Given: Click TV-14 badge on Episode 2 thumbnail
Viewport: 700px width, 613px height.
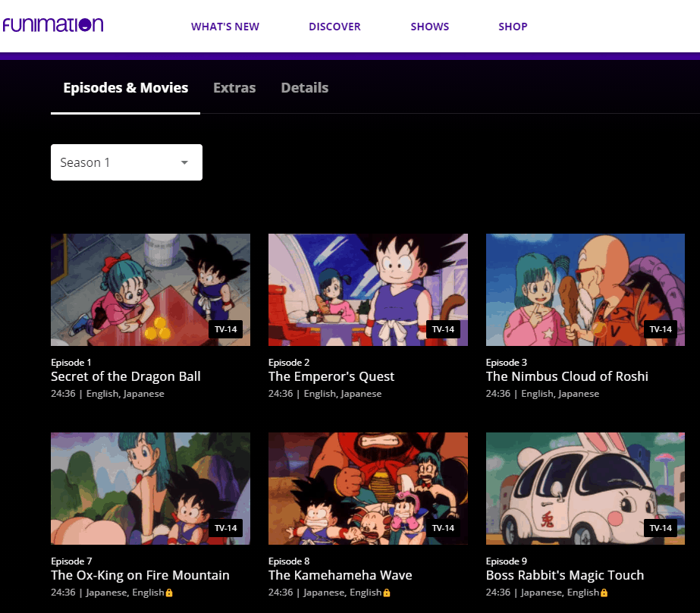Looking at the screenshot, I should (443, 329).
